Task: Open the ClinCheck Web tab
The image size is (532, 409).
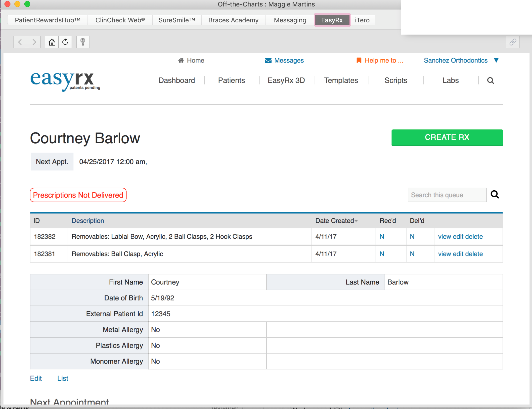Action: [120, 20]
